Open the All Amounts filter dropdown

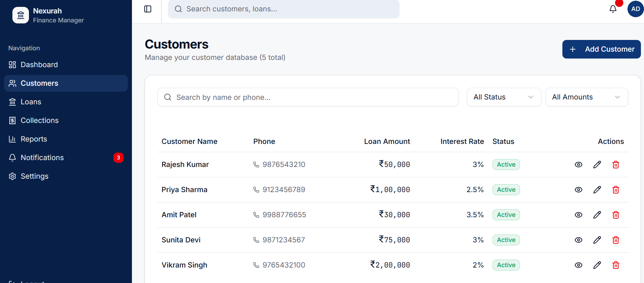click(x=586, y=97)
